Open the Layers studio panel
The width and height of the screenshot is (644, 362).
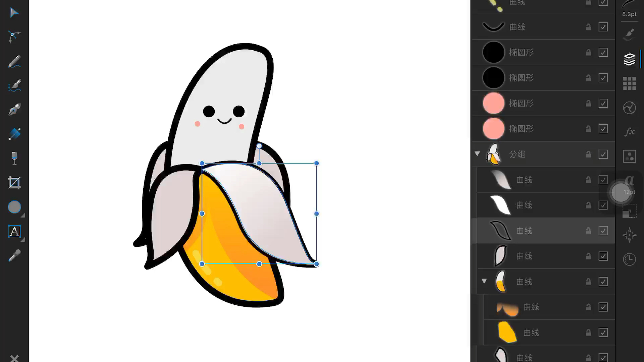pyautogui.click(x=629, y=59)
